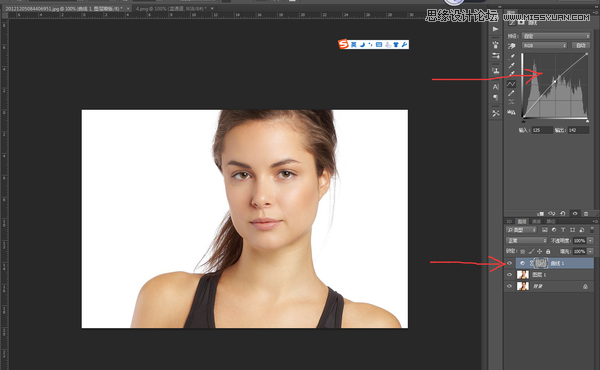This screenshot has height=370, width=600.
Task: Toggle lock all padlock icon
Action: tap(548, 251)
